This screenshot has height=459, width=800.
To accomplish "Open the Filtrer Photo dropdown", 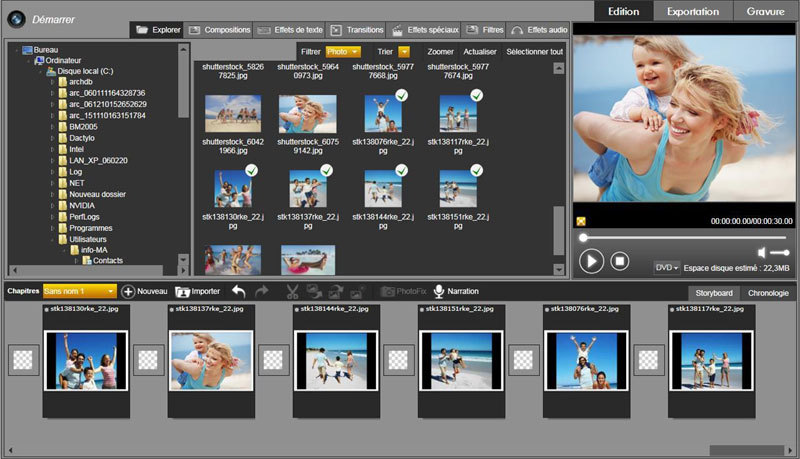I will pos(343,51).
